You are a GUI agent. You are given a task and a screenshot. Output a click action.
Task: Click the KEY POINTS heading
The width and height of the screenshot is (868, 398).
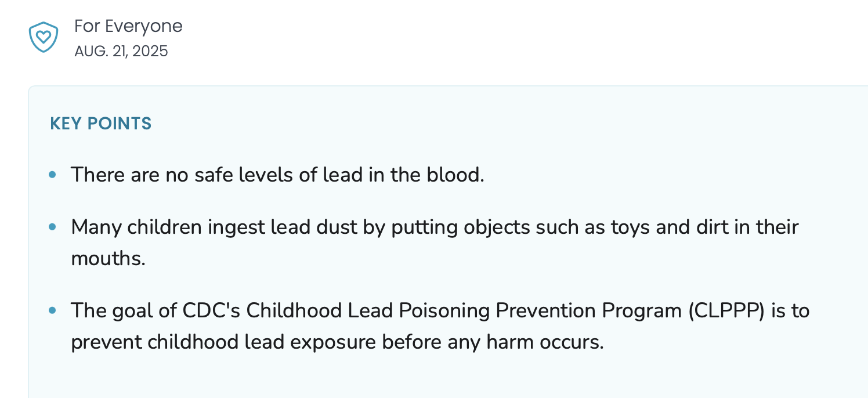coord(101,124)
